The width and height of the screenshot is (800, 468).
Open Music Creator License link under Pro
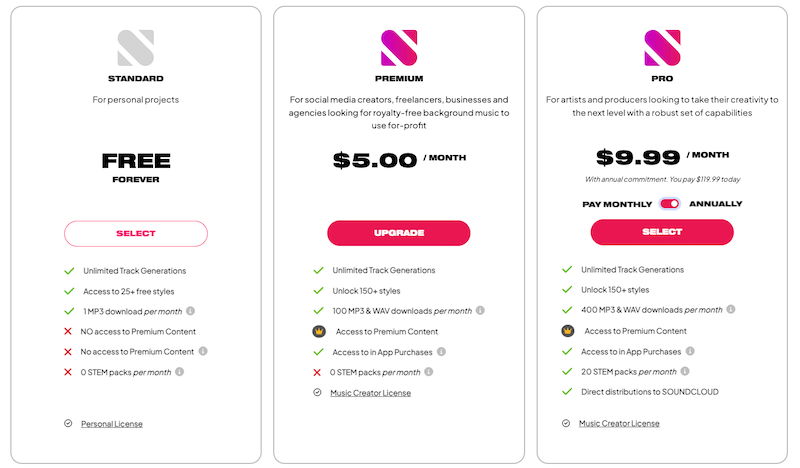pyautogui.click(x=619, y=424)
